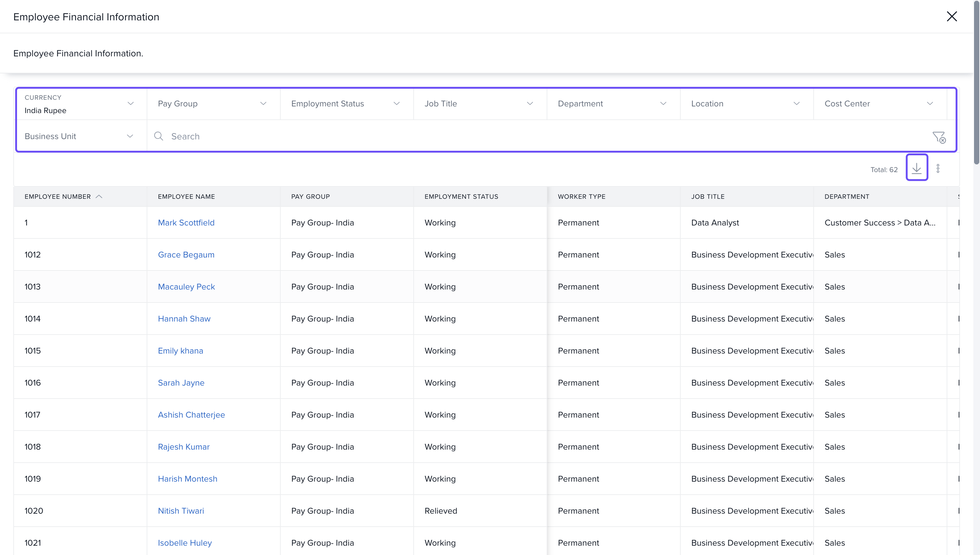Open the Currency dropdown
The width and height of the screenshot is (980, 555).
(81, 104)
